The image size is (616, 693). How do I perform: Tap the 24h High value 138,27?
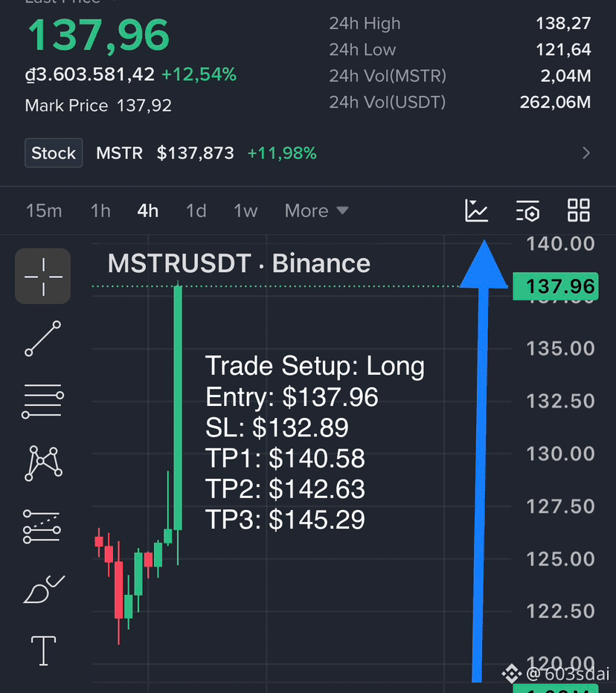pos(563,24)
